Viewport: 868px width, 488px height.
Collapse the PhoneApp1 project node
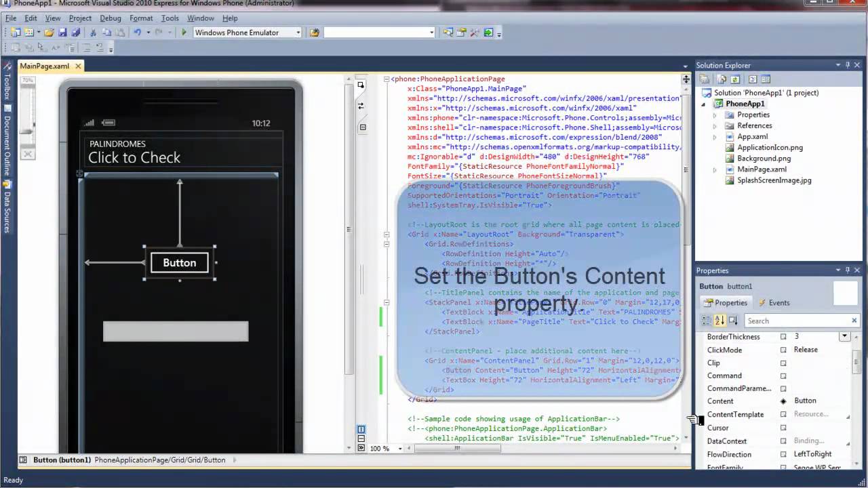point(703,104)
